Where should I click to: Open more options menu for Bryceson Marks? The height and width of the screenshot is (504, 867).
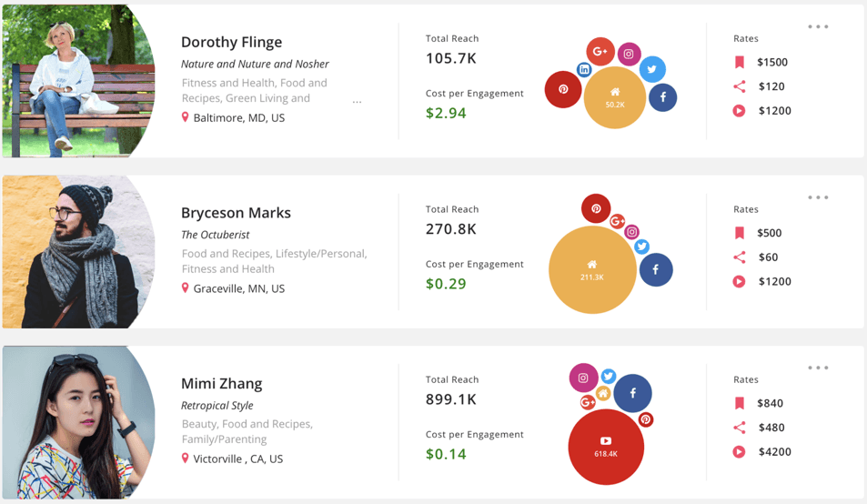coord(818,197)
